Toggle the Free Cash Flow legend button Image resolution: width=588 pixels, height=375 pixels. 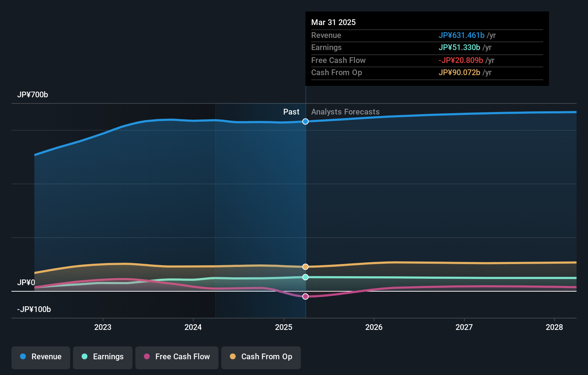pos(177,357)
